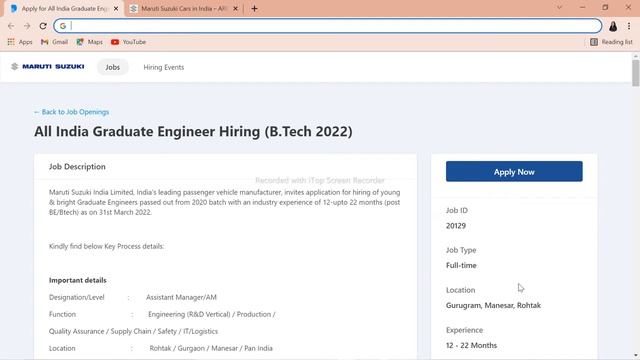Click the Maruti Suzuki logo
Viewport: 640px width, 360px height.
tap(48, 67)
